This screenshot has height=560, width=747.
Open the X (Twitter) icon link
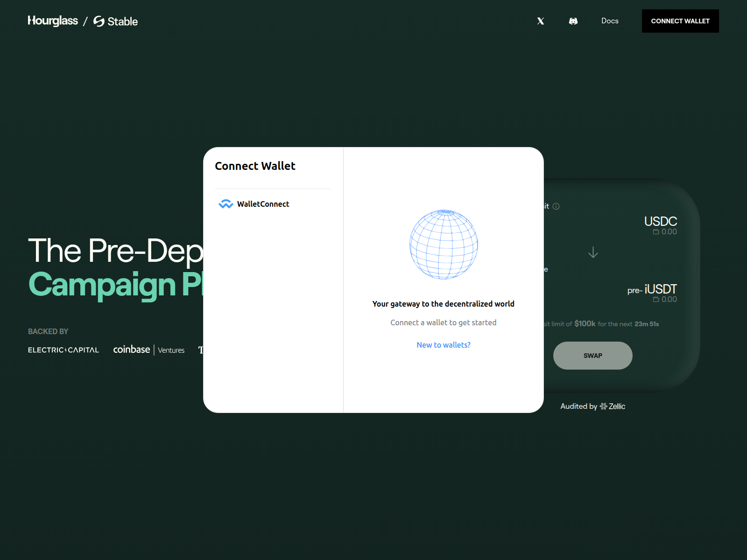point(541,21)
